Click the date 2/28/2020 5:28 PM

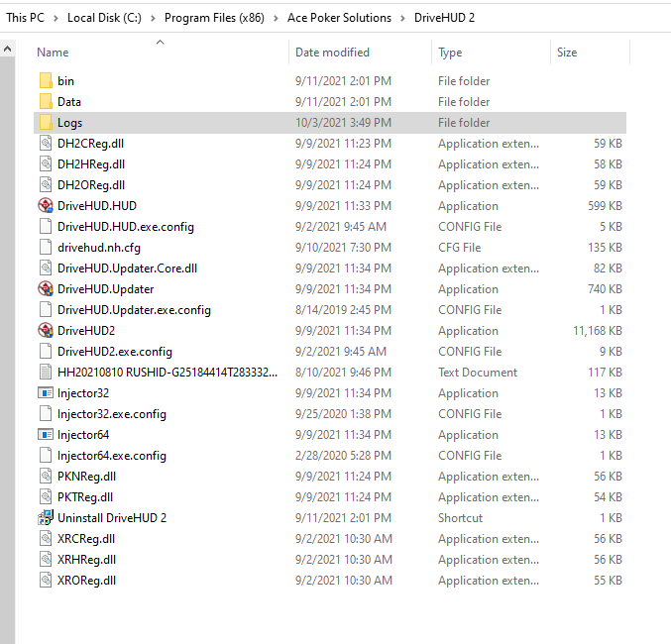343,456
